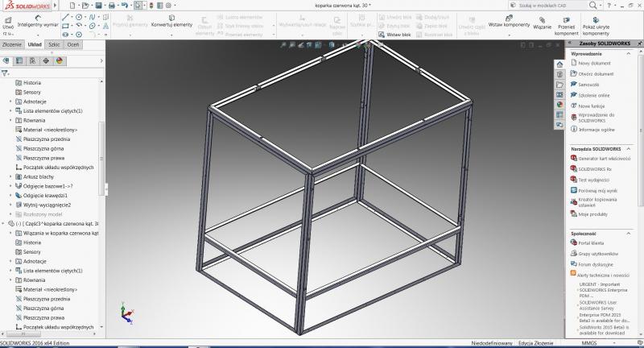Click the orientation triad in the viewport corner
This screenshot has height=348, width=644.
(126, 313)
